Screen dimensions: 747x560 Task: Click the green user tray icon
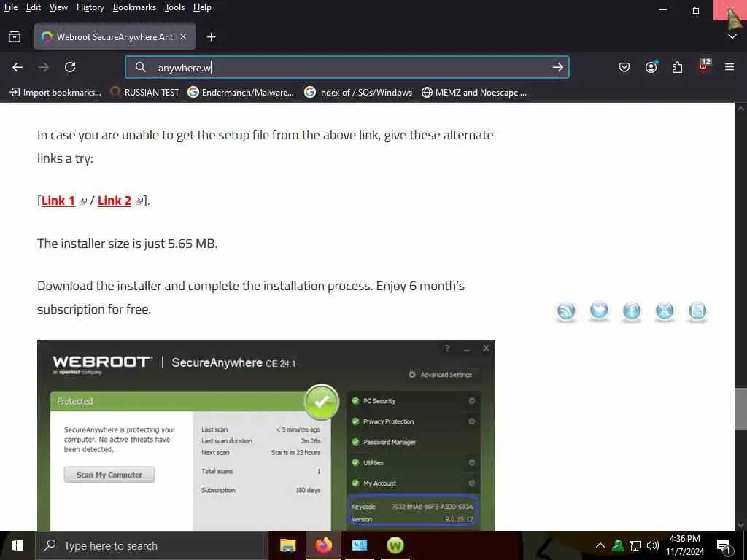618,545
